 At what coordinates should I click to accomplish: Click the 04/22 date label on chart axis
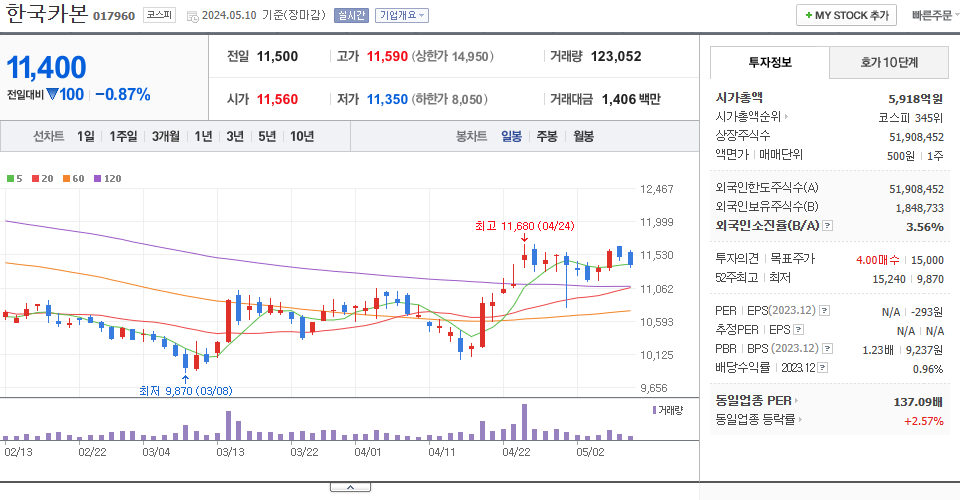[x=516, y=452]
